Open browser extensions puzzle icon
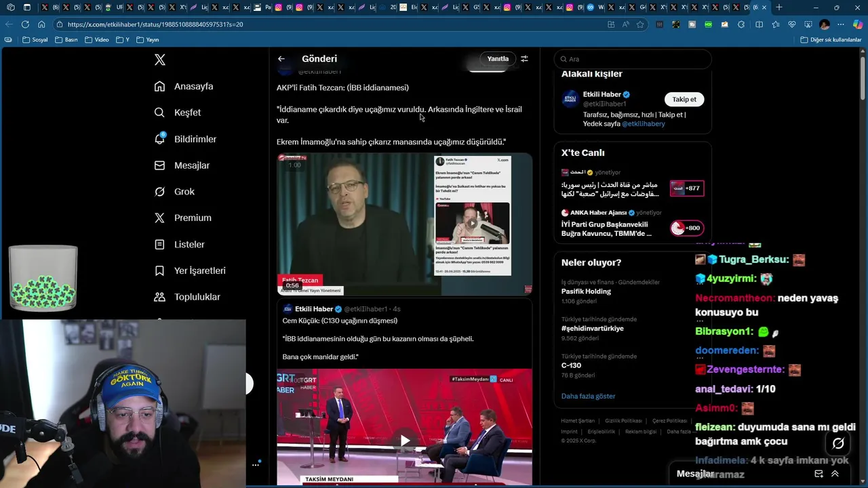This screenshot has height=488, width=868. [x=741, y=24]
